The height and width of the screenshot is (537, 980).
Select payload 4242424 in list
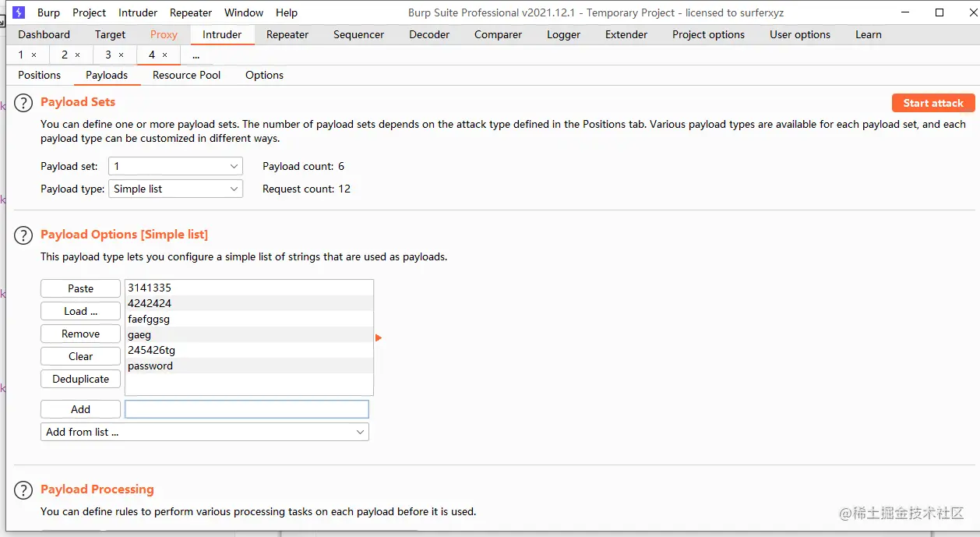[x=249, y=303]
